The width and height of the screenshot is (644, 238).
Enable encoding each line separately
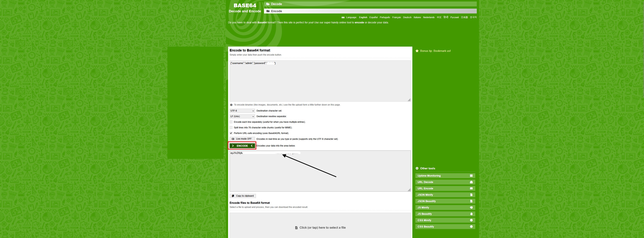click(x=231, y=122)
